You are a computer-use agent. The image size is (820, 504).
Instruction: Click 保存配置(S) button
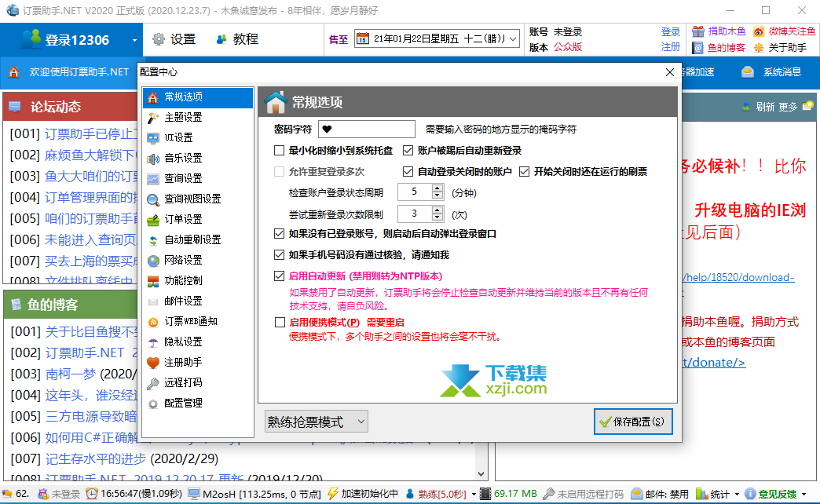(x=633, y=422)
